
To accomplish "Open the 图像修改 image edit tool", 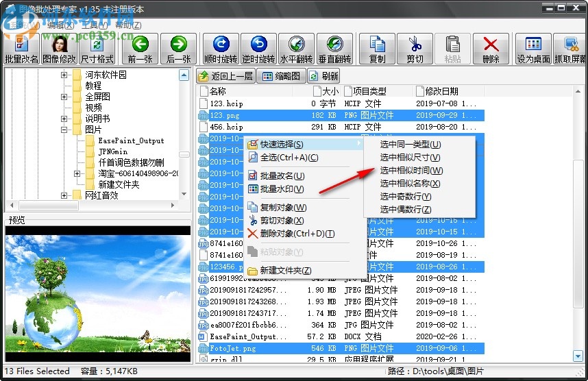I will point(59,49).
